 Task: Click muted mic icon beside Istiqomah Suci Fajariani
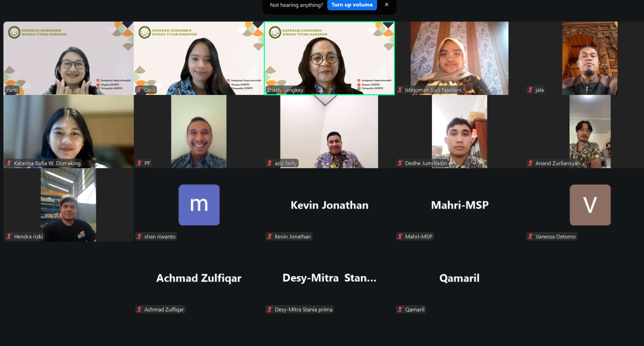pos(400,90)
